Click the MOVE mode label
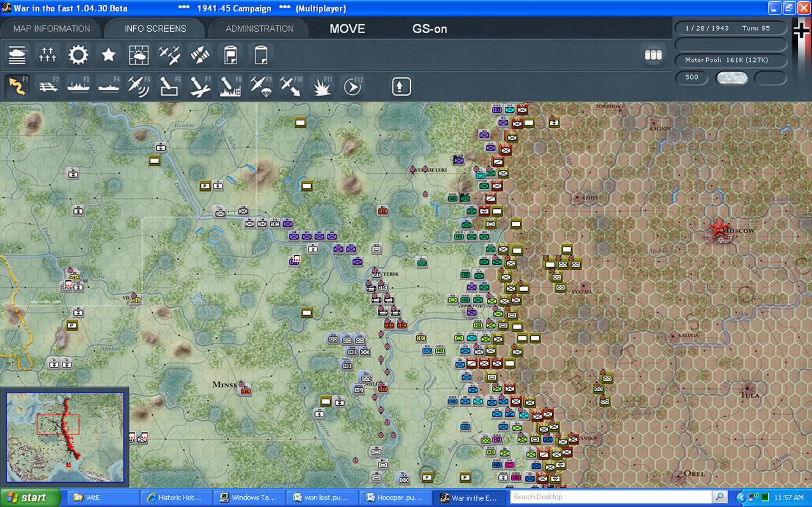The height and width of the screenshot is (507, 812). tap(347, 29)
